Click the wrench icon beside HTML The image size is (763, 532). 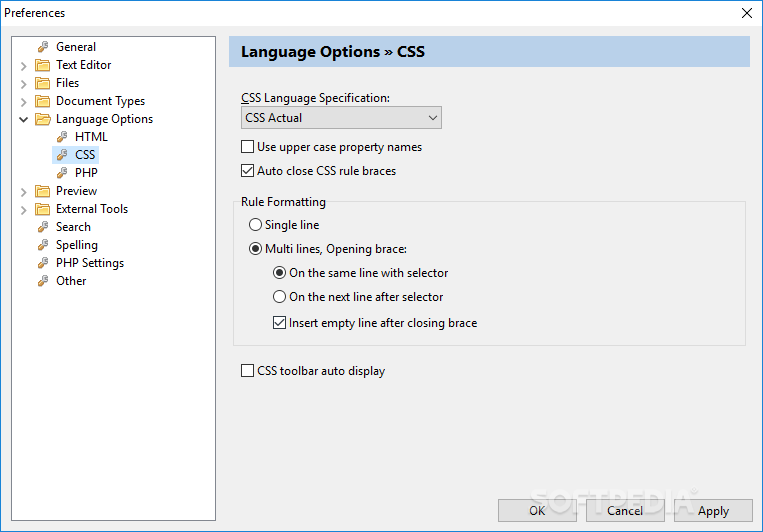pos(62,137)
